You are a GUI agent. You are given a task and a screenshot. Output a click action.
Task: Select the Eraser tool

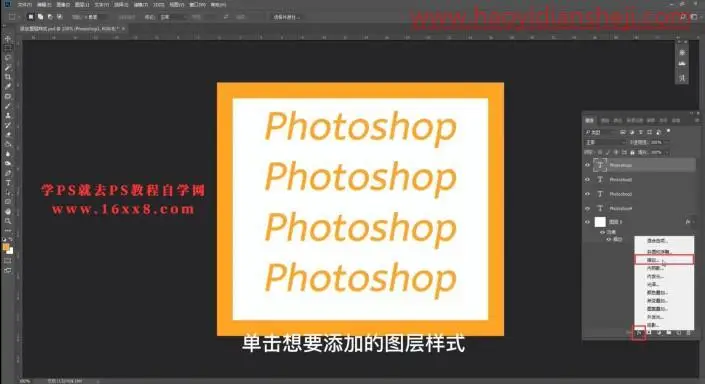tap(8, 134)
